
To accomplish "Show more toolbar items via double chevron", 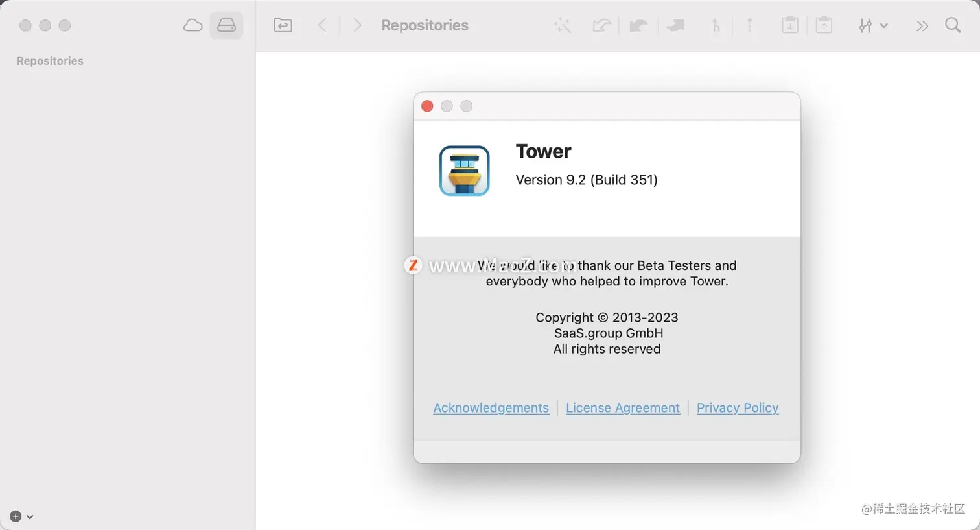I will tap(922, 26).
